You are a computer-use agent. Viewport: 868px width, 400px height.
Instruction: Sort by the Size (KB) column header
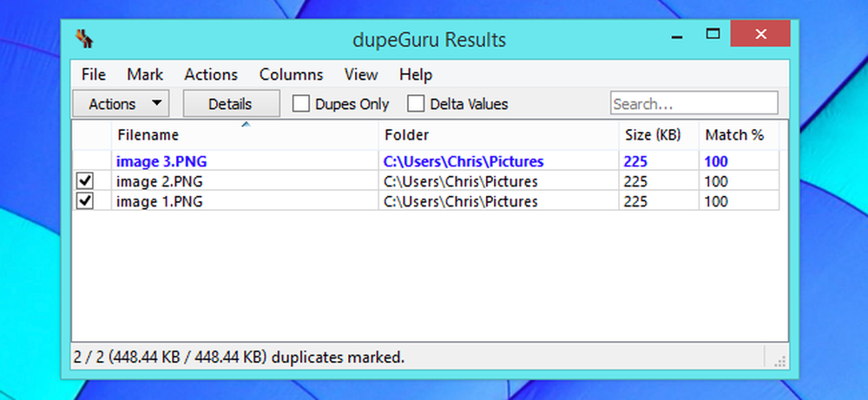tap(659, 135)
